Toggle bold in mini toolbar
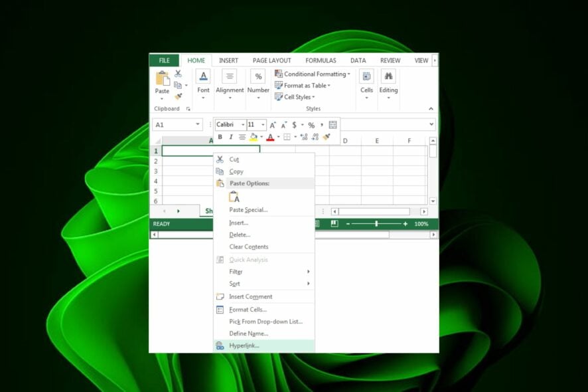 pos(220,137)
